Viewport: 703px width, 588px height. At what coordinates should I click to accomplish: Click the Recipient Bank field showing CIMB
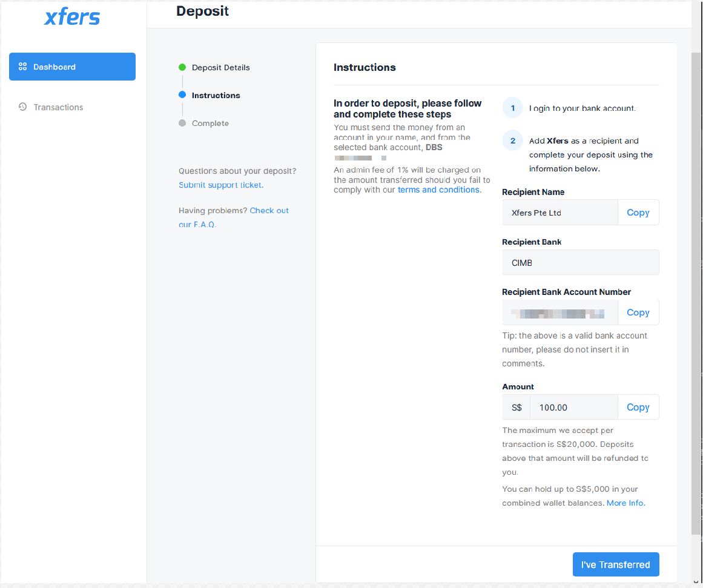581,262
